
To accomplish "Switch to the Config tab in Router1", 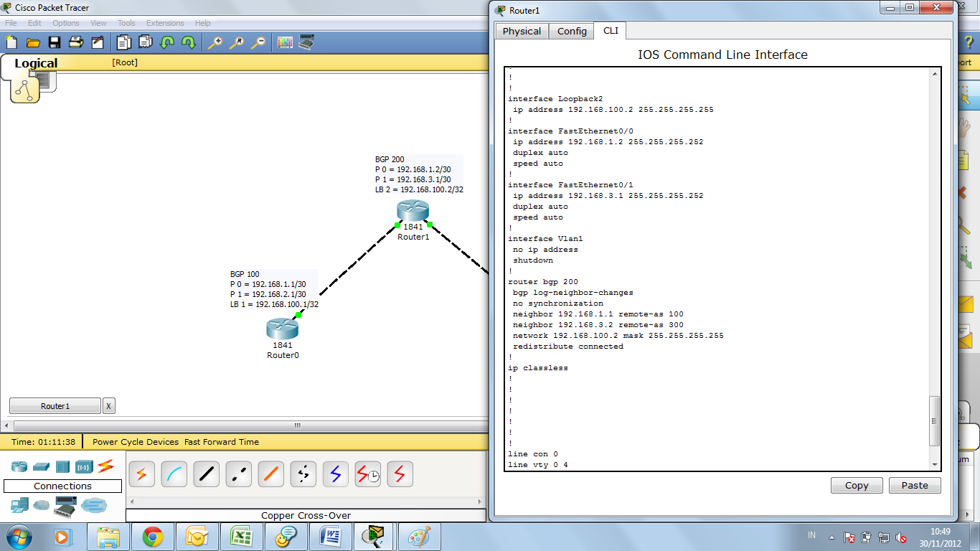I will (572, 31).
